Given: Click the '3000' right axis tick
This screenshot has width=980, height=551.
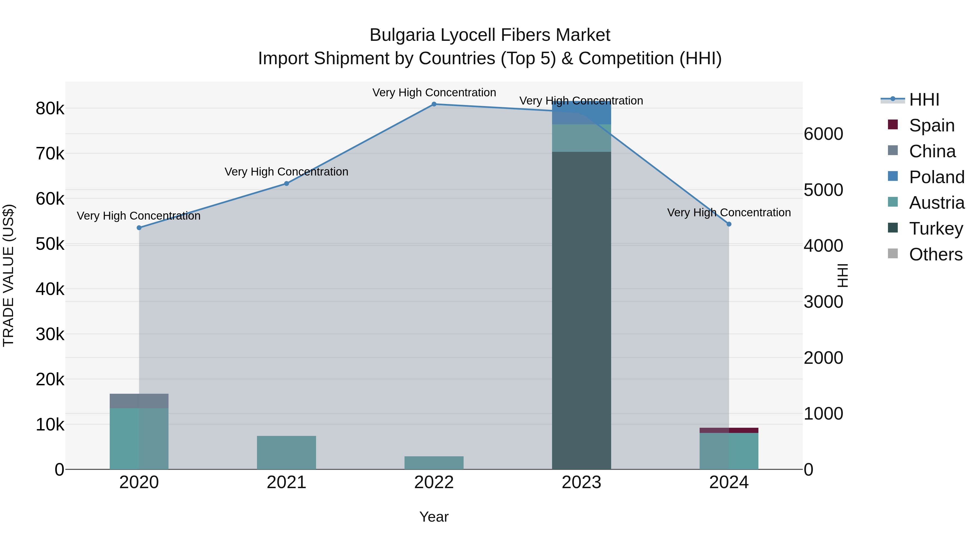Looking at the screenshot, I should (x=824, y=302).
